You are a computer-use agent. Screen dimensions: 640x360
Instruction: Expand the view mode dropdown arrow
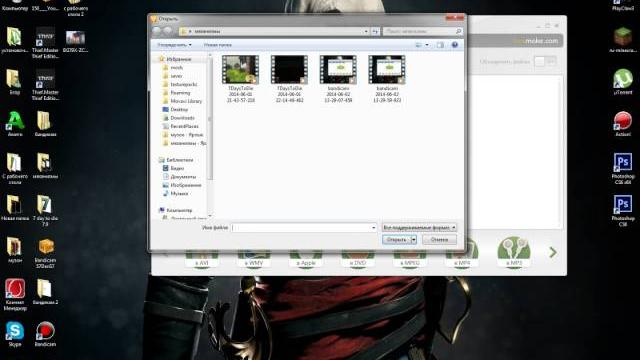(427, 45)
